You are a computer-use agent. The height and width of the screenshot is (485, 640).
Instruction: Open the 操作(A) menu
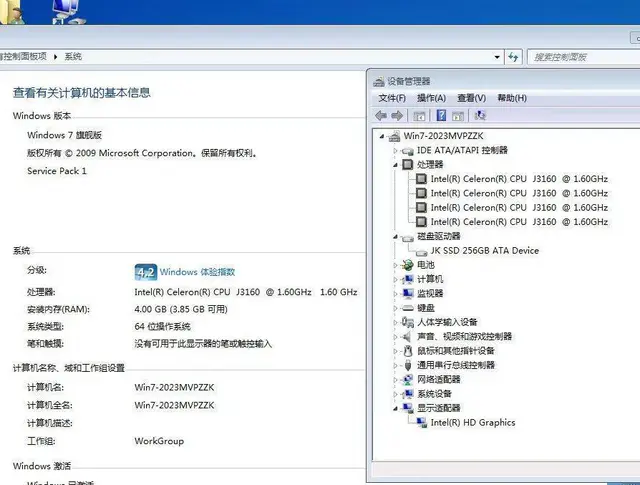pos(431,98)
